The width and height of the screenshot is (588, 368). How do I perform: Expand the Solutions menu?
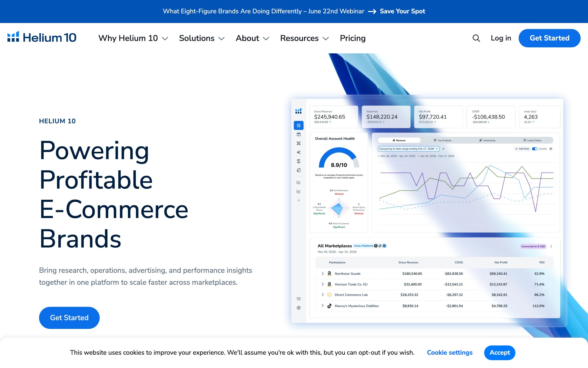[202, 38]
